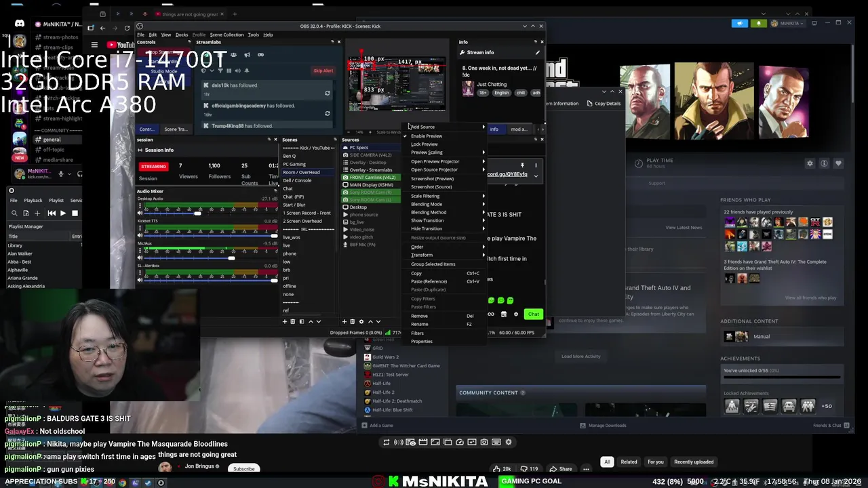Open the OBS File menu
This screenshot has width=868, height=488.
140,35
